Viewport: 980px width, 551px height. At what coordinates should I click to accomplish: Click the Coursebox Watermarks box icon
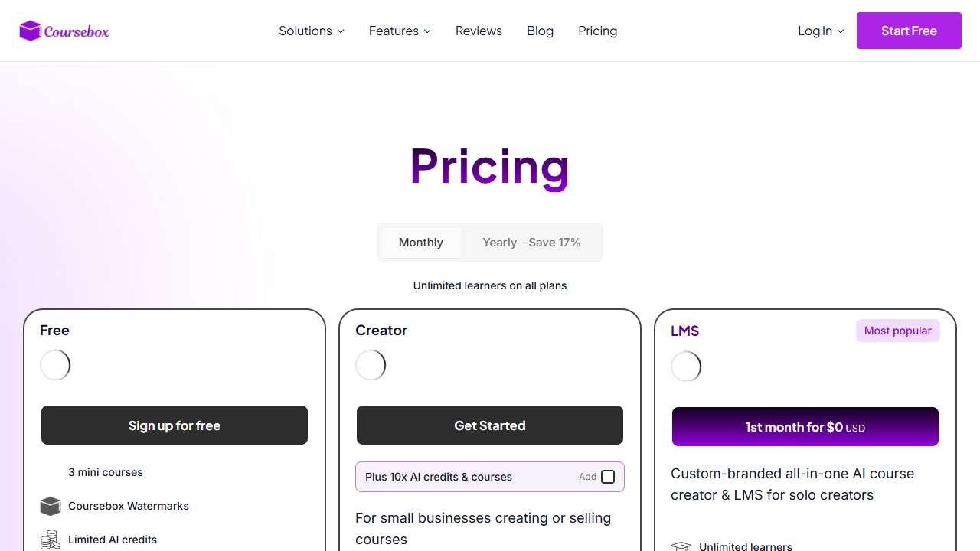pyautogui.click(x=51, y=506)
